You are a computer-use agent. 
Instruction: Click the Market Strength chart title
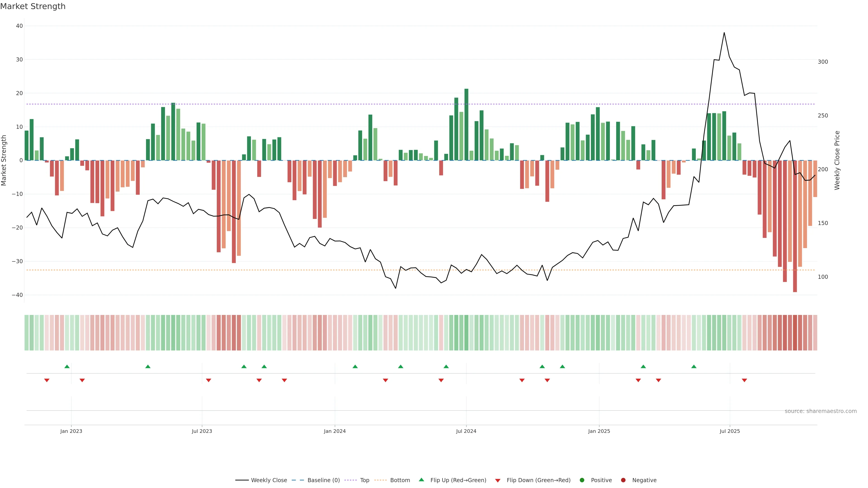pos(33,6)
